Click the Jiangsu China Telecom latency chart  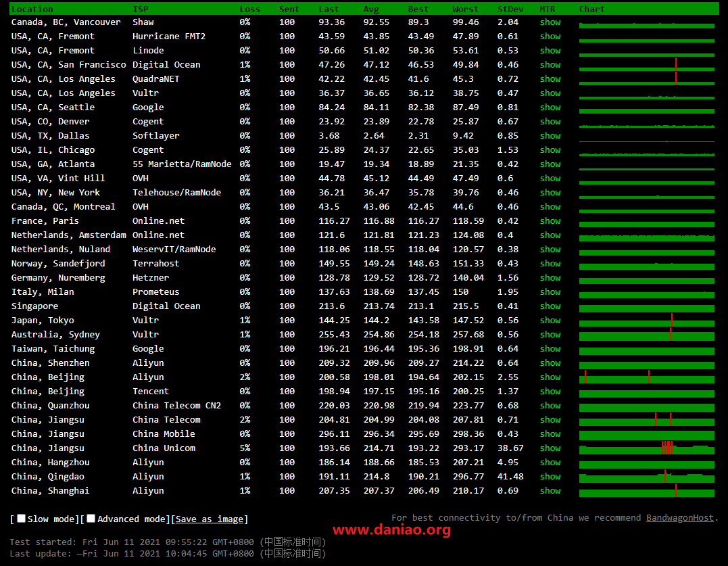pos(647,420)
